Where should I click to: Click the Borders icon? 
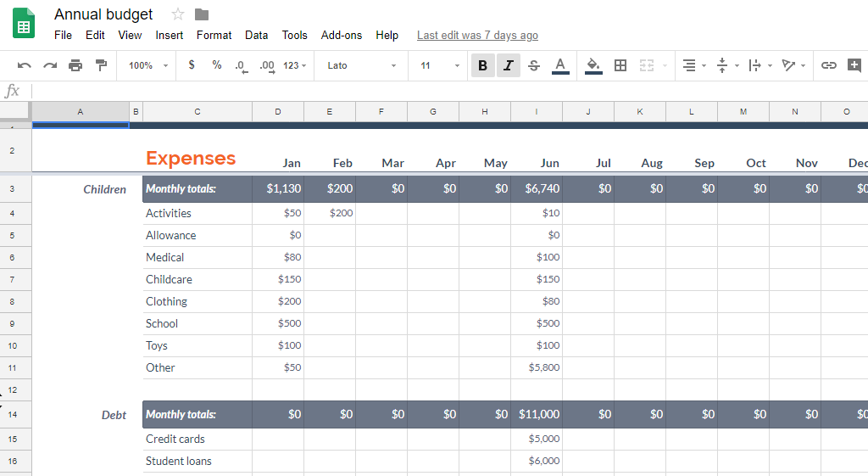[620, 65]
